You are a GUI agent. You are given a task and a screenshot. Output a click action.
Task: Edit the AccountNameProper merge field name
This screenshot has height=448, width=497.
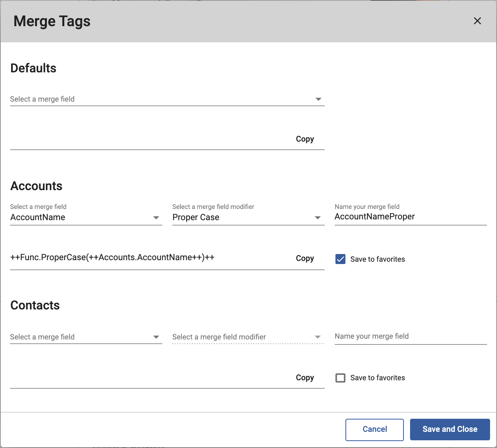pyautogui.click(x=410, y=217)
